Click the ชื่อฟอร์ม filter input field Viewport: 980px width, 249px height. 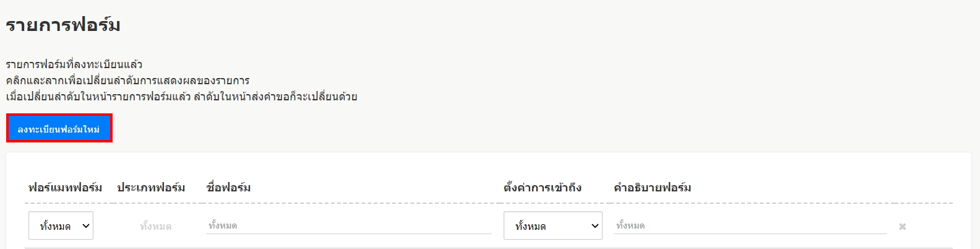348,225
